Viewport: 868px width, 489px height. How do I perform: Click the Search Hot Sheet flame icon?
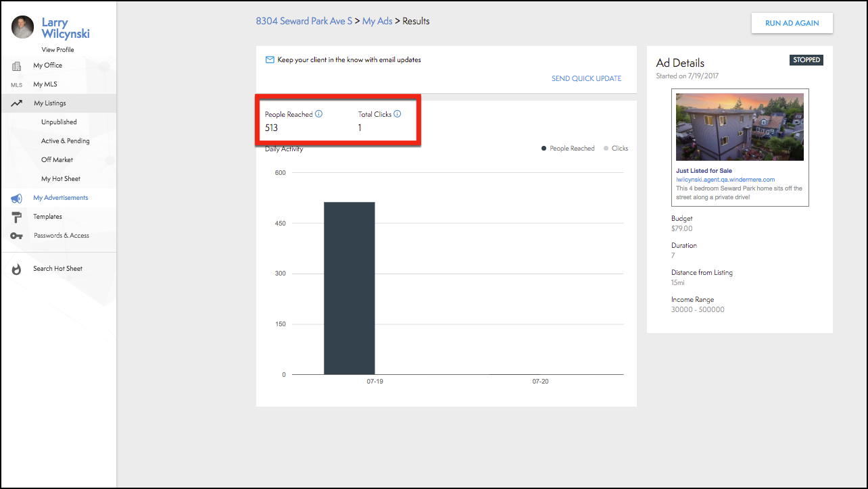coord(16,269)
